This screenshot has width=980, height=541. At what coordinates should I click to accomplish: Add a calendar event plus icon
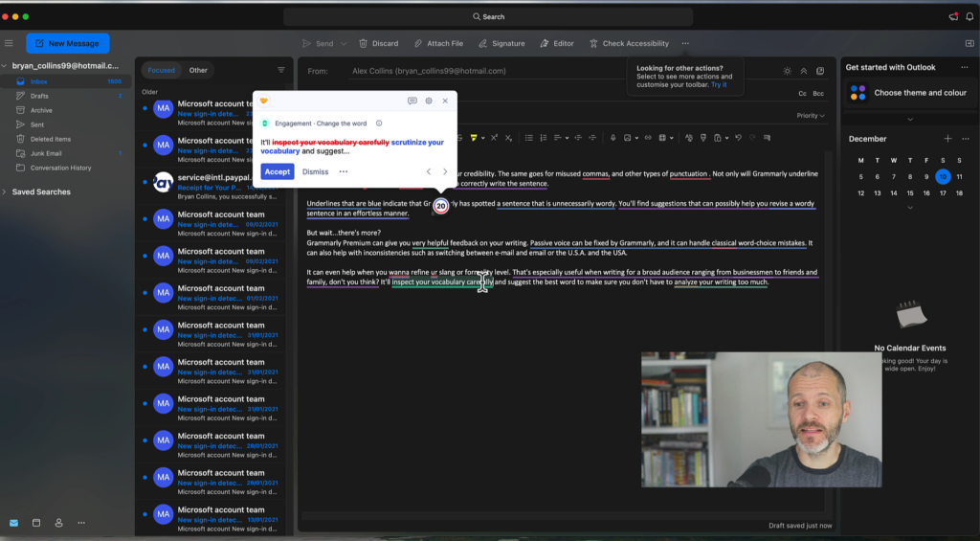click(x=948, y=139)
